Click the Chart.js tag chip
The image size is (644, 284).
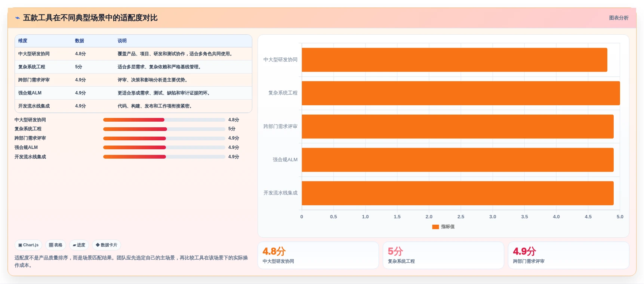(28, 245)
